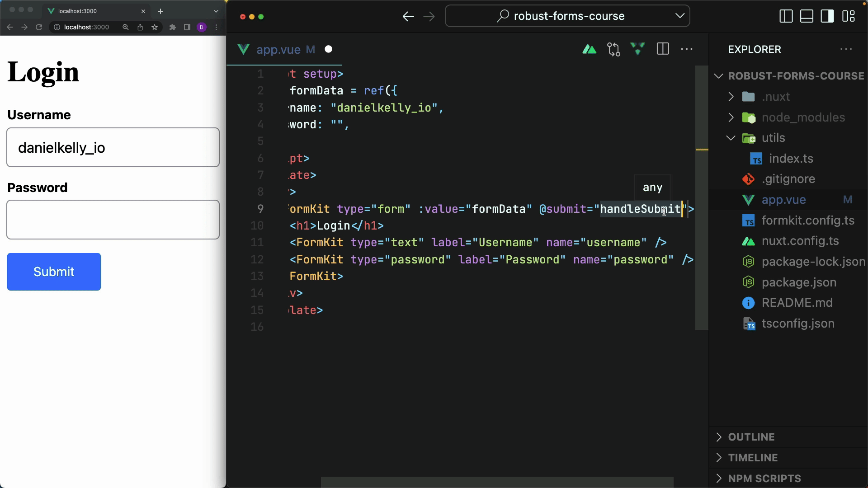Expand the OUTLINE section
The image size is (868, 488).
(x=788, y=437)
